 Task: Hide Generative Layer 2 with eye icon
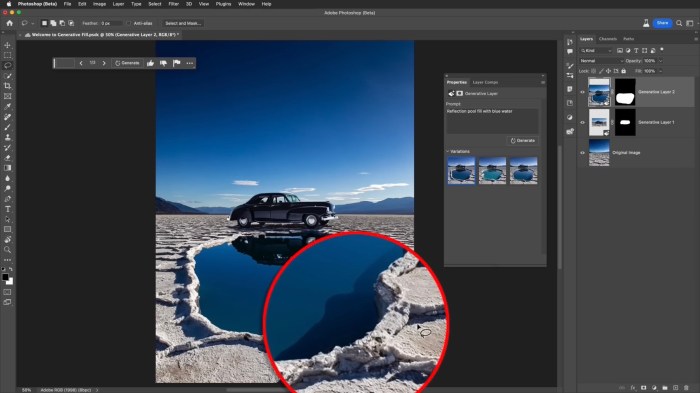point(582,92)
